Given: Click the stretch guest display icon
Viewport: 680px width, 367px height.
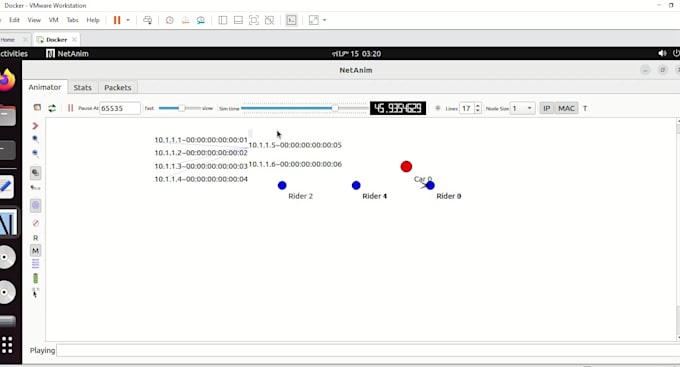Looking at the screenshot, I should 314,20.
